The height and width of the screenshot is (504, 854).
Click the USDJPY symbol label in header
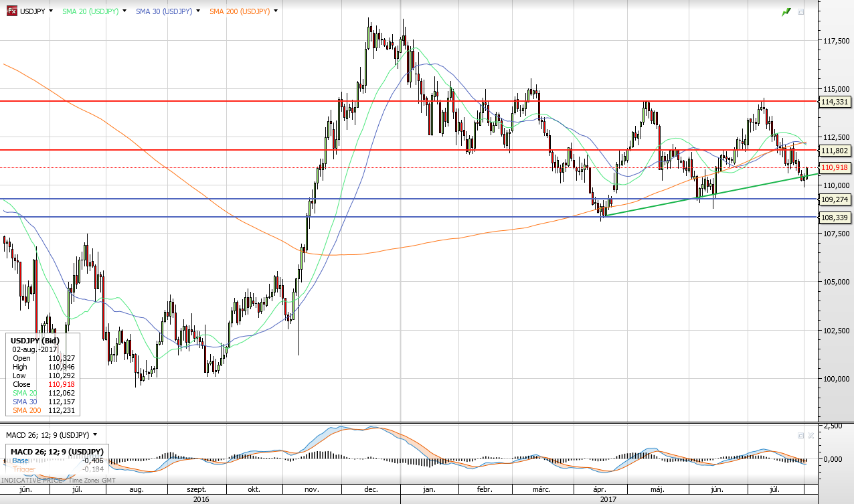(32, 11)
